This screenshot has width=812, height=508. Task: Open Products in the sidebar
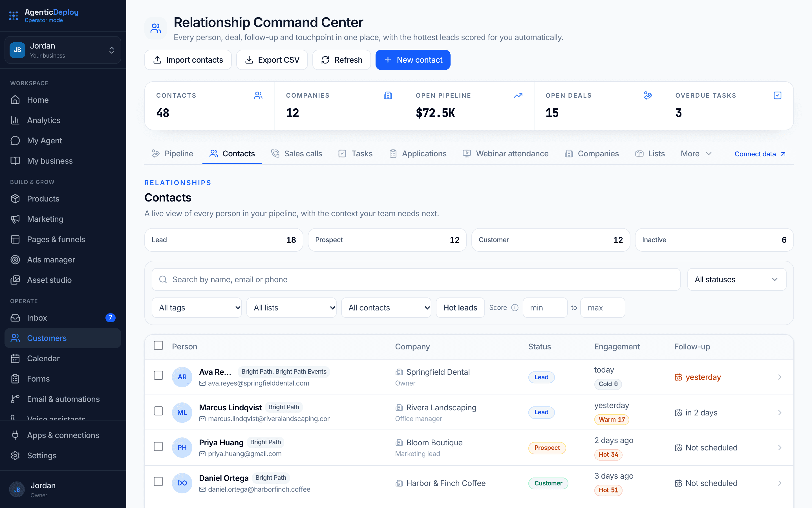[x=63, y=199]
